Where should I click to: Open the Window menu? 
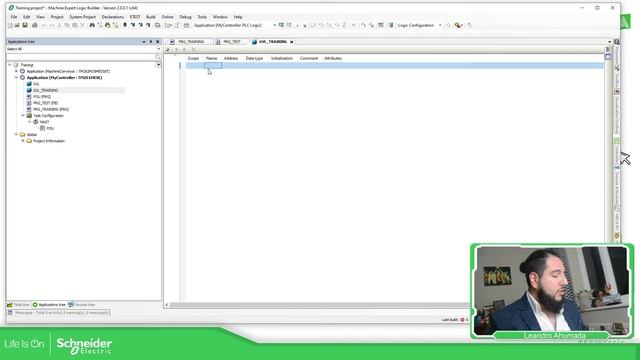pyautogui.click(x=220, y=17)
